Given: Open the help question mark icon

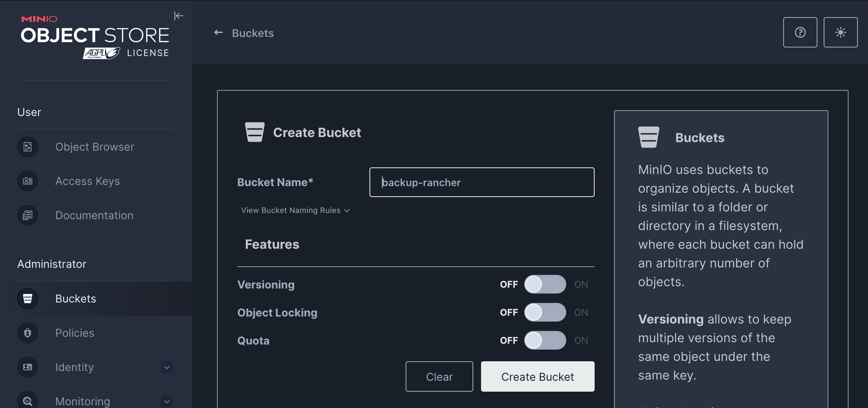Looking at the screenshot, I should click(800, 32).
